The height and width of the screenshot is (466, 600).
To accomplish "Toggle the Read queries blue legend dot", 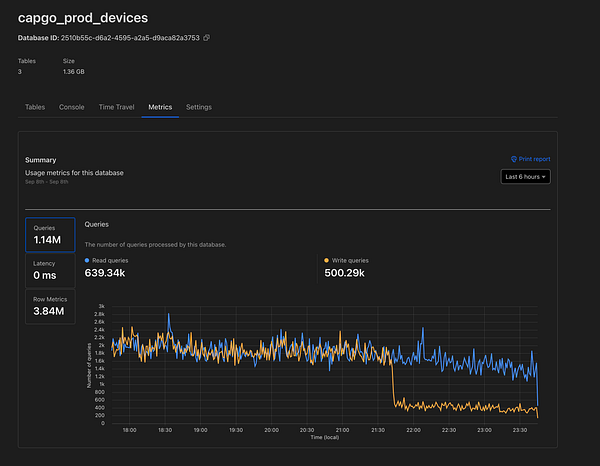I will click(88, 260).
